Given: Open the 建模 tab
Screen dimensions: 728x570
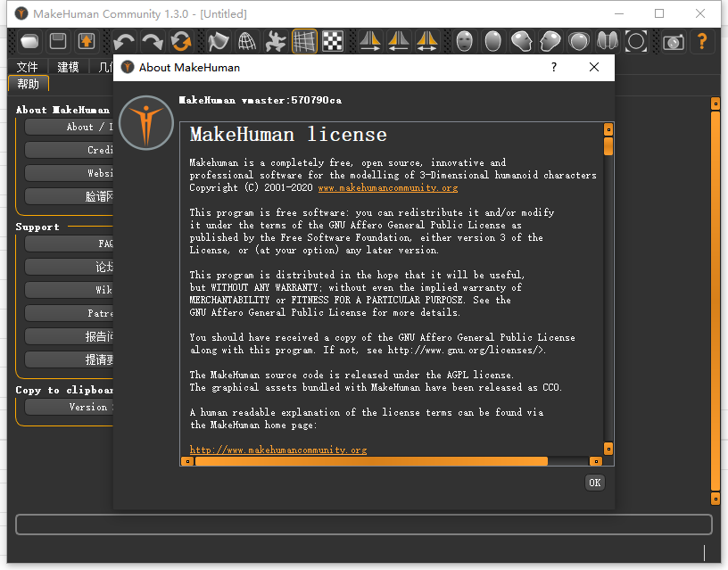Looking at the screenshot, I should pos(68,67).
